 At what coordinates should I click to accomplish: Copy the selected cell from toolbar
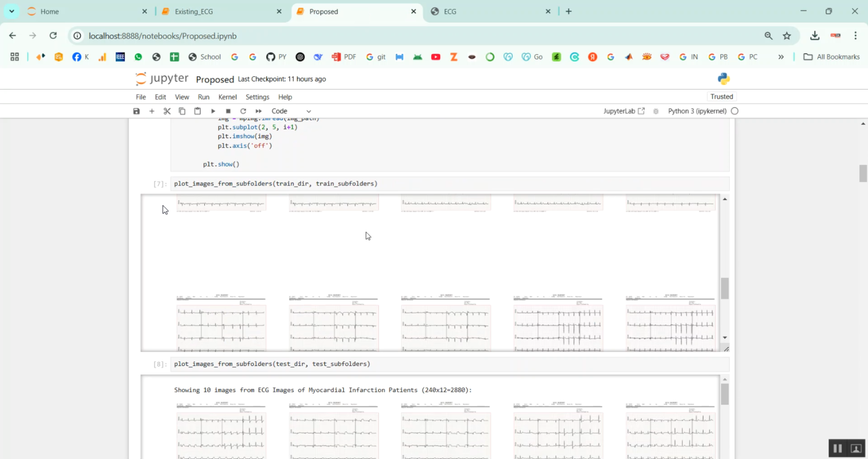point(182,111)
